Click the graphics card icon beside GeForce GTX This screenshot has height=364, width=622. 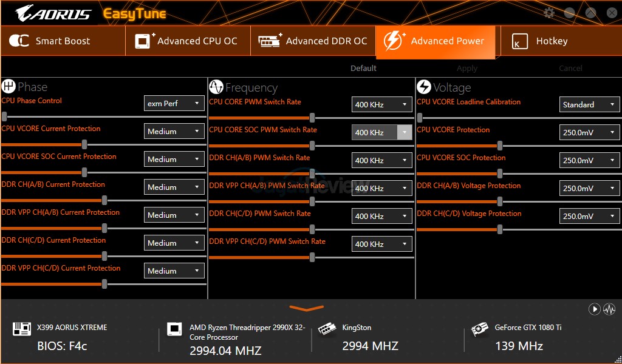[480, 329]
